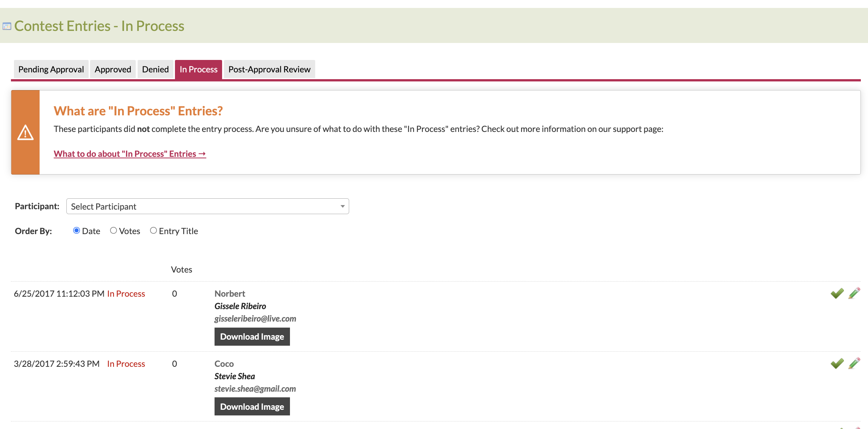Edit Norbert entry with pencil icon
The width and height of the screenshot is (868, 429).
point(854,293)
